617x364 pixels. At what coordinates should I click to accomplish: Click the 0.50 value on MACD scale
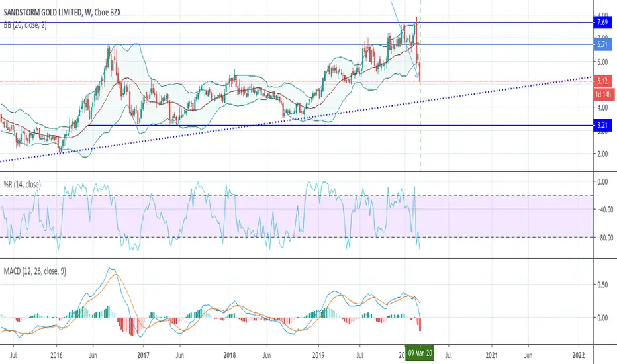pos(602,285)
